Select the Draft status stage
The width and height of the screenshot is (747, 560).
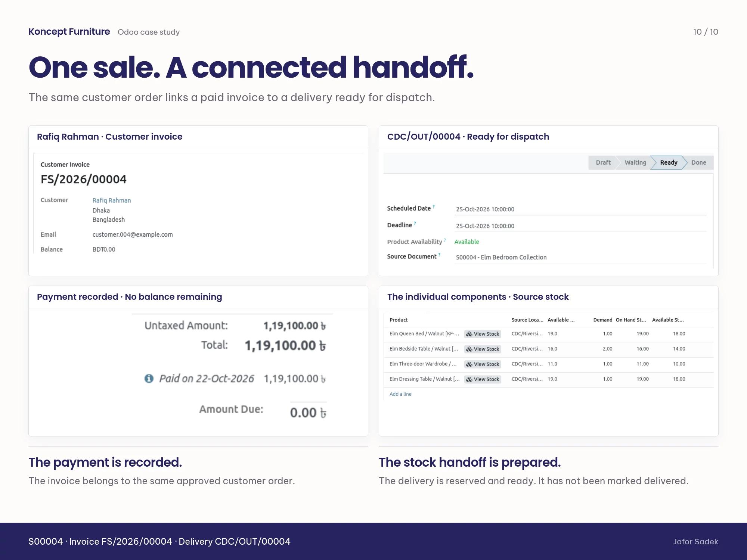click(x=603, y=162)
